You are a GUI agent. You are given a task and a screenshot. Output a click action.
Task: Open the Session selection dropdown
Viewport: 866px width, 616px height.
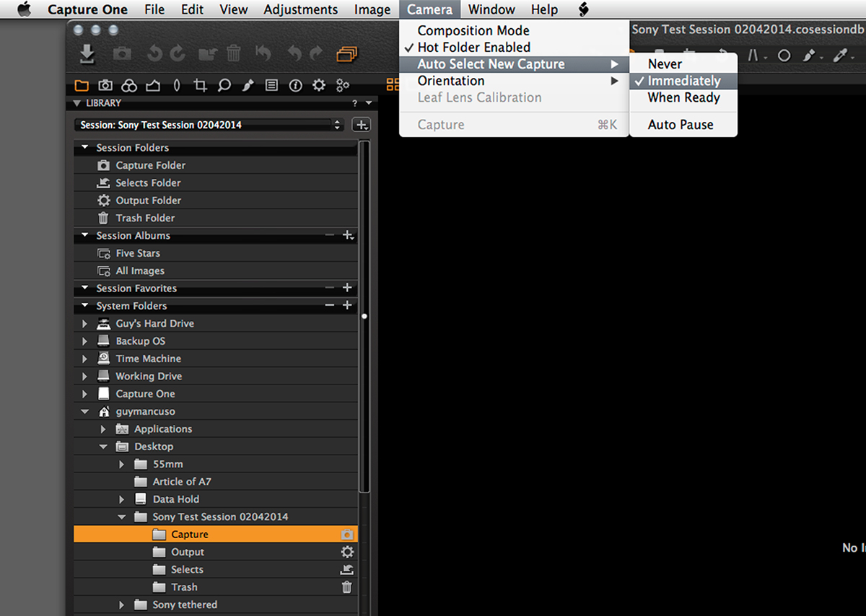[x=210, y=125]
